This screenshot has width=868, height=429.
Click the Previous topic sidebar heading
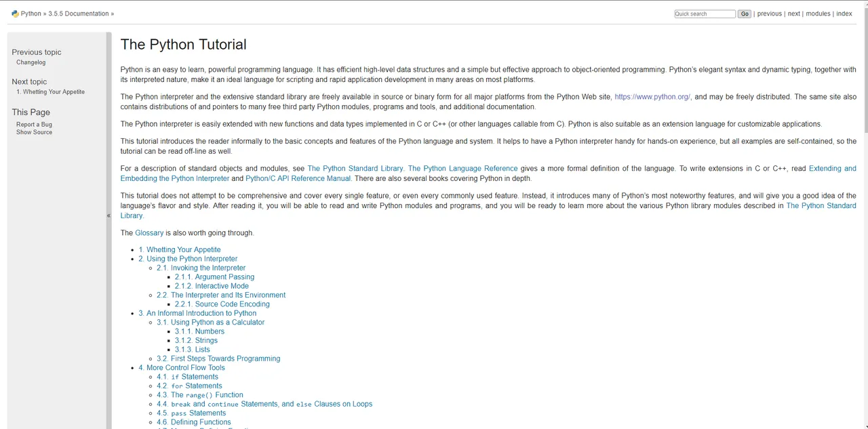pyautogui.click(x=37, y=52)
